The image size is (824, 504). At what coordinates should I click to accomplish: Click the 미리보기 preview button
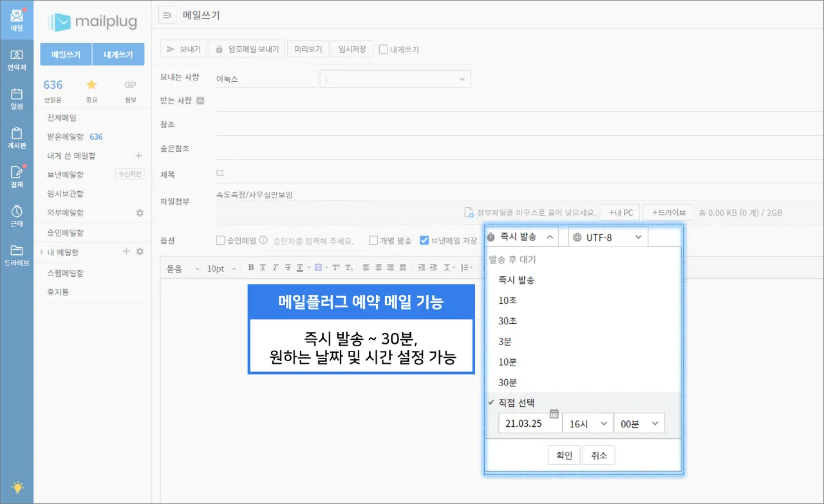click(x=308, y=49)
